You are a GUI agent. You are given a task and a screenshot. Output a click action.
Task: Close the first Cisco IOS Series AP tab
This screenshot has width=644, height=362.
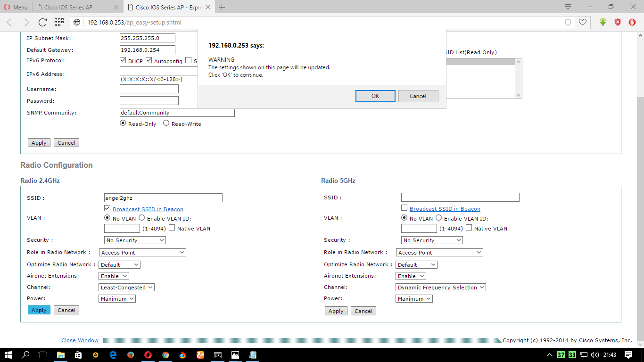pos(116,7)
